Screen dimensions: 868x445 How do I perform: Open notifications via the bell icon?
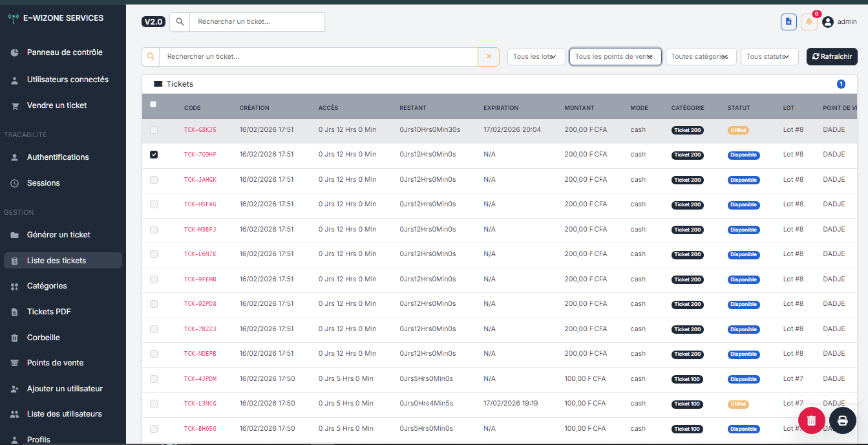(809, 21)
